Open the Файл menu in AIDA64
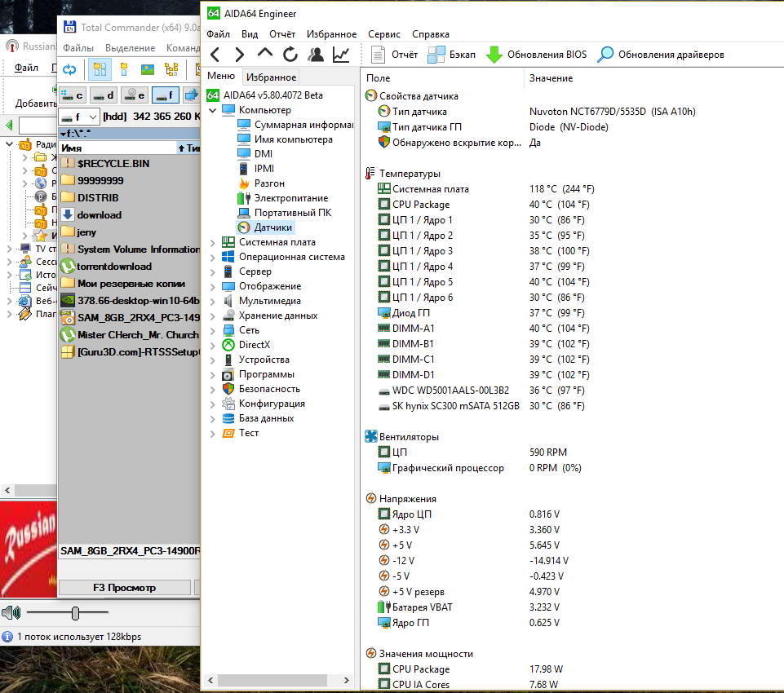The width and height of the screenshot is (784, 693). click(x=218, y=34)
